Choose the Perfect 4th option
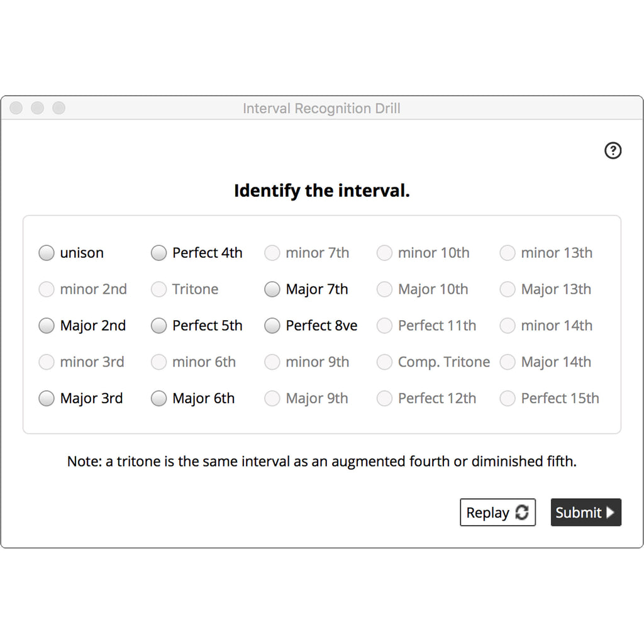 [159, 253]
